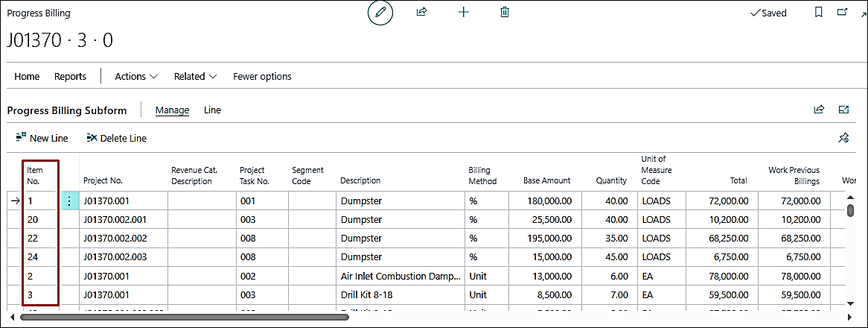Click the subform share icon
The height and width of the screenshot is (328, 868).
pos(819,110)
